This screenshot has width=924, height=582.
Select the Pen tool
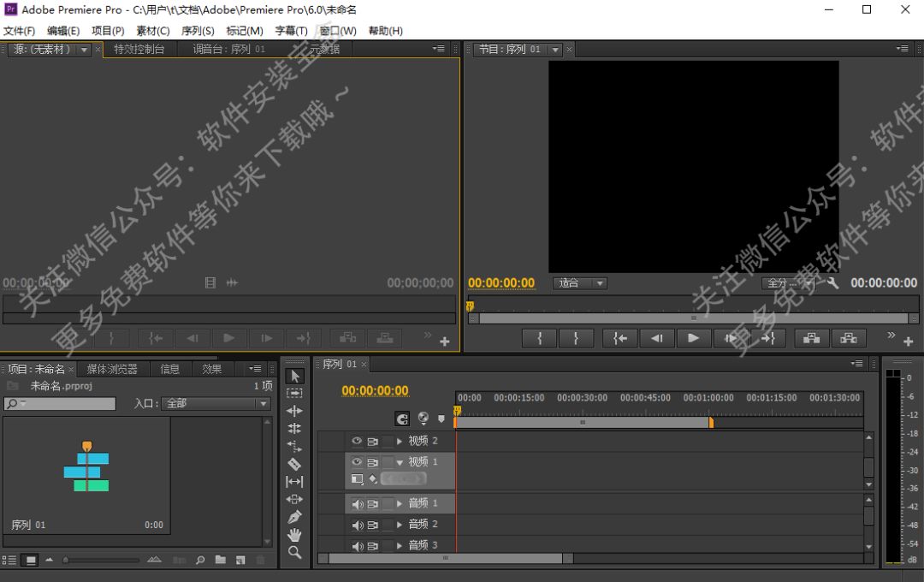click(294, 517)
